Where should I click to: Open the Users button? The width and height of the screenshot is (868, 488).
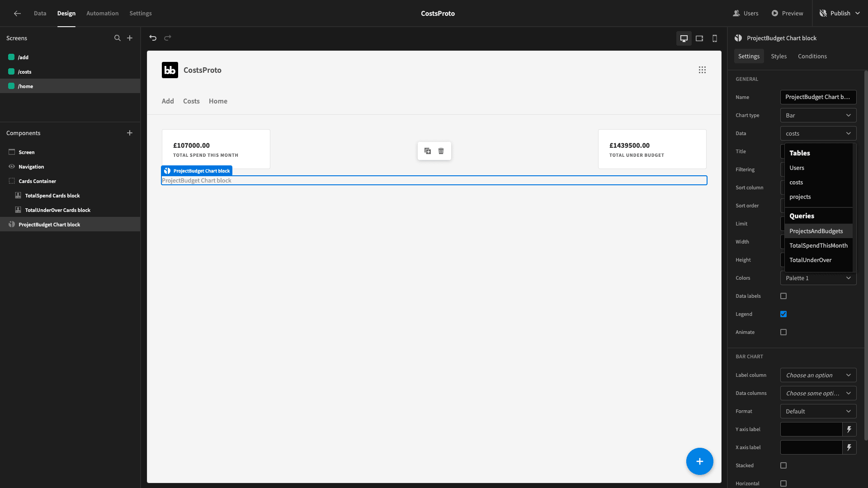pyautogui.click(x=746, y=14)
